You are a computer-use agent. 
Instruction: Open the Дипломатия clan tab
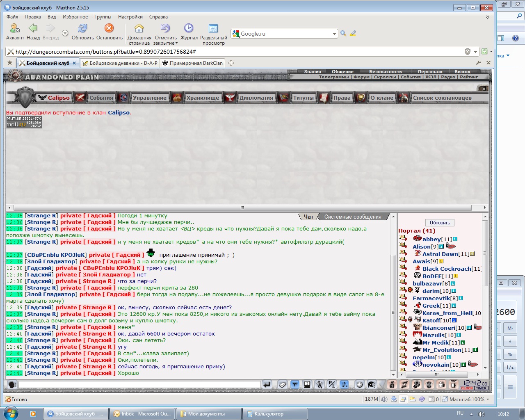pyautogui.click(x=256, y=98)
